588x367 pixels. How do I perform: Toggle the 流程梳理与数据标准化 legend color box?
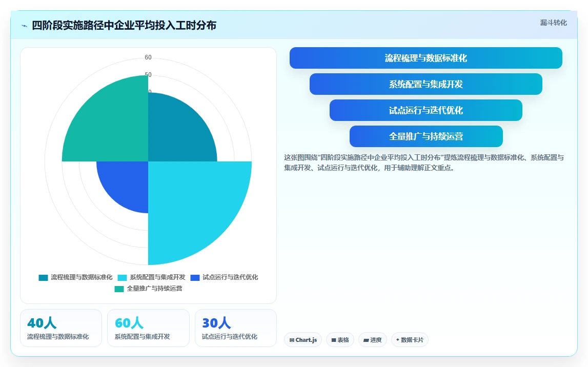(x=43, y=278)
